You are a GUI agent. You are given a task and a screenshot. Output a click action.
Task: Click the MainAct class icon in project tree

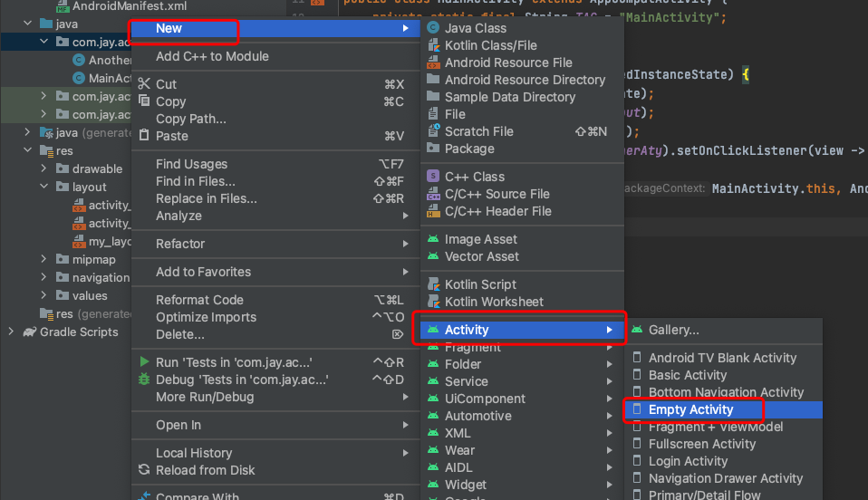tap(79, 78)
